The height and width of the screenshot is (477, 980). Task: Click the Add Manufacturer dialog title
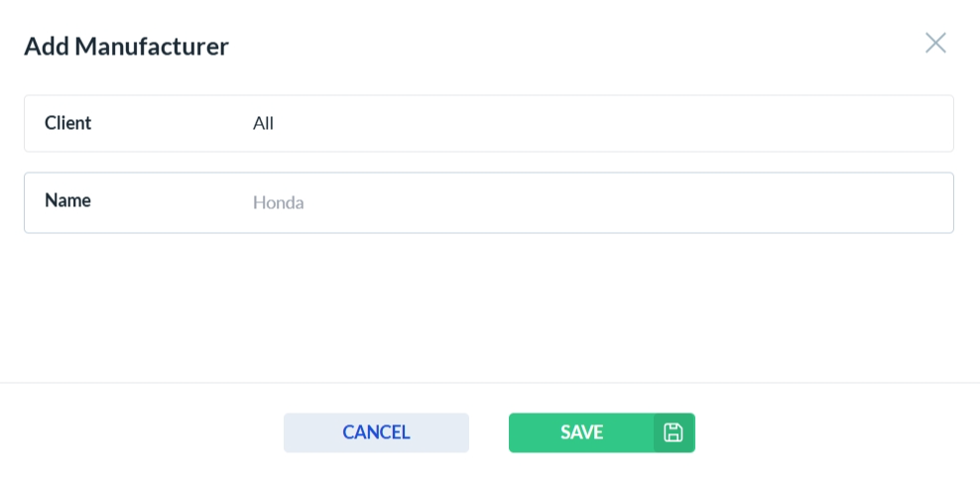126,46
